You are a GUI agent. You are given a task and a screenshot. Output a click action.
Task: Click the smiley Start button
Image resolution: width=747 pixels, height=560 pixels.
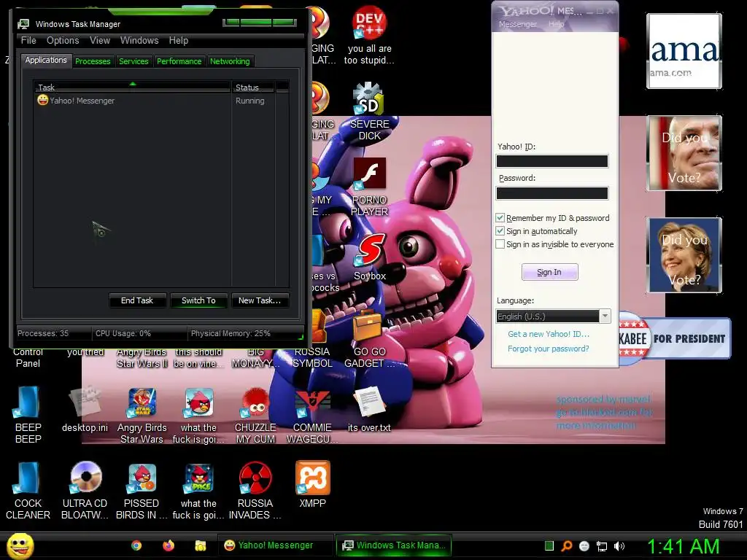tap(20, 545)
